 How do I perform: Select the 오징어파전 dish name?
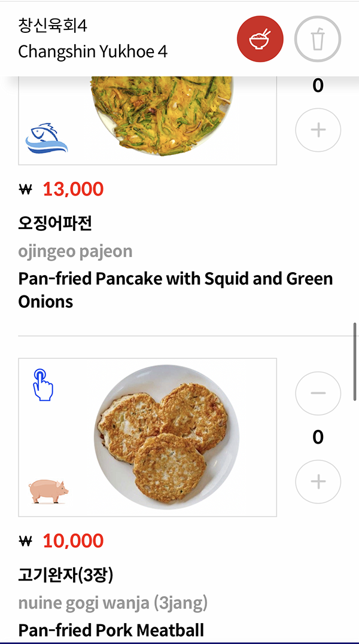pyautogui.click(x=55, y=224)
